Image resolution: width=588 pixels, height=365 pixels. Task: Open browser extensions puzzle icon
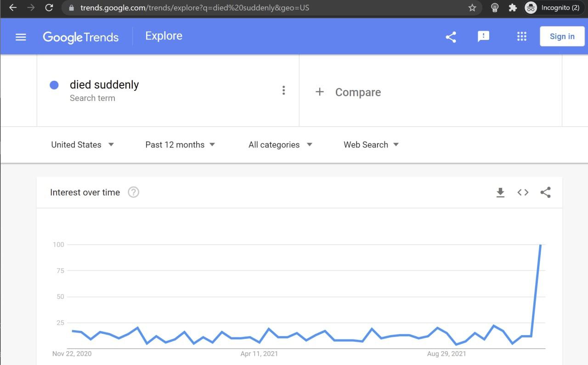[x=513, y=8]
